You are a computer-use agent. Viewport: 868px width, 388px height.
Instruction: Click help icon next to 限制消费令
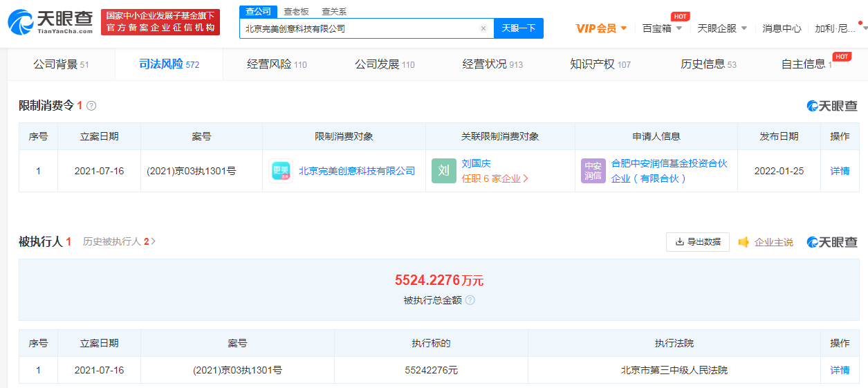[x=91, y=106]
